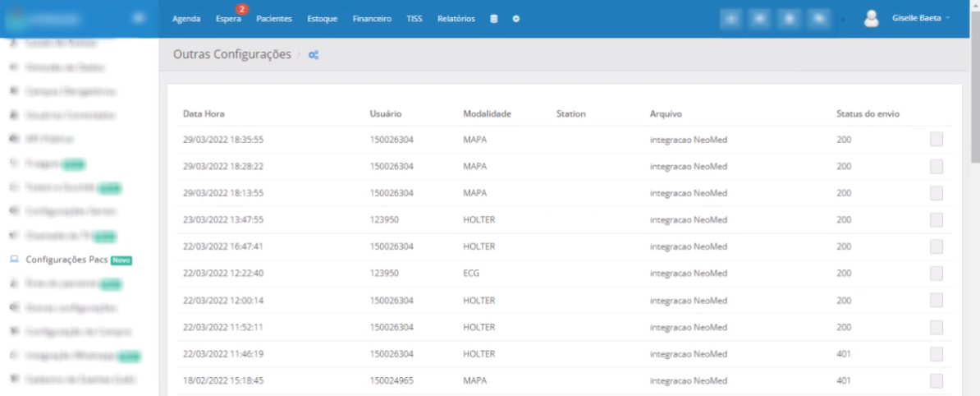Screen dimensions: 980x396
Task: Open the Relatórios menu
Action: (x=456, y=19)
